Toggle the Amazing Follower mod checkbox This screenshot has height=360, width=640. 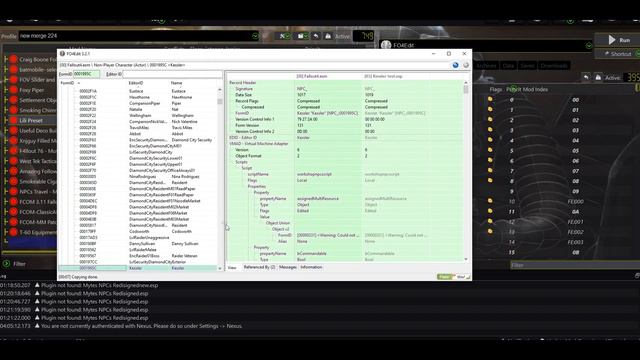(x=13, y=171)
